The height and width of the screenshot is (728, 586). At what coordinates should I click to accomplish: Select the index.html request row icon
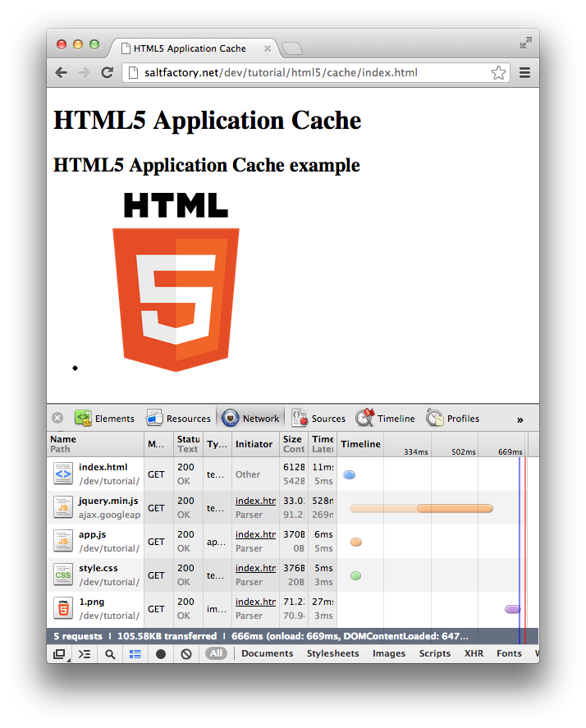(x=63, y=474)
